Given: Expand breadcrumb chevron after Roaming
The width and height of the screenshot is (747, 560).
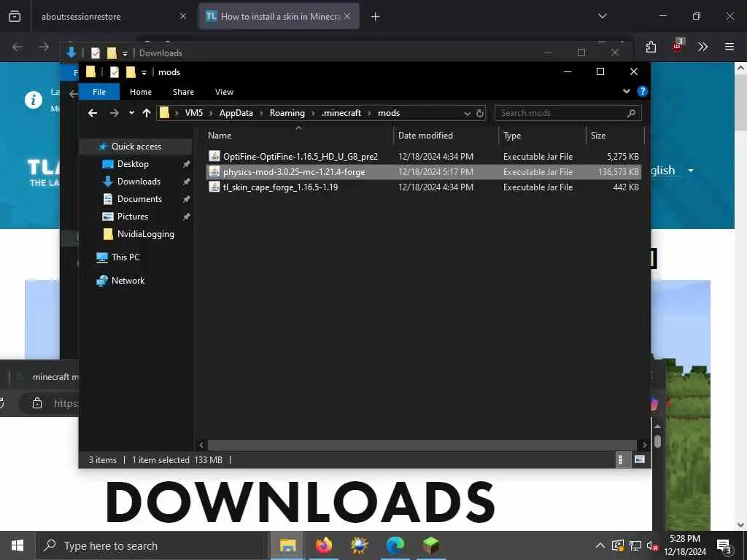Looking at the screenshot, I should click(x=314, y=113).
